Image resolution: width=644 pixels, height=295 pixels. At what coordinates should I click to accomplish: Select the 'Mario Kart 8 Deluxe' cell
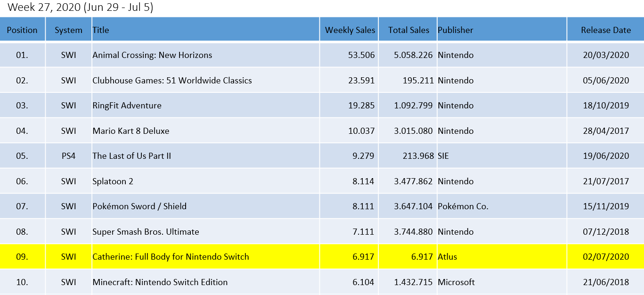point(205,131)
